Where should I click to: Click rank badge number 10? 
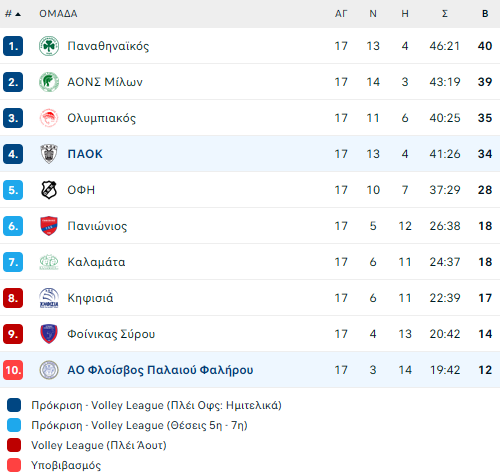[x=13, y=370]
